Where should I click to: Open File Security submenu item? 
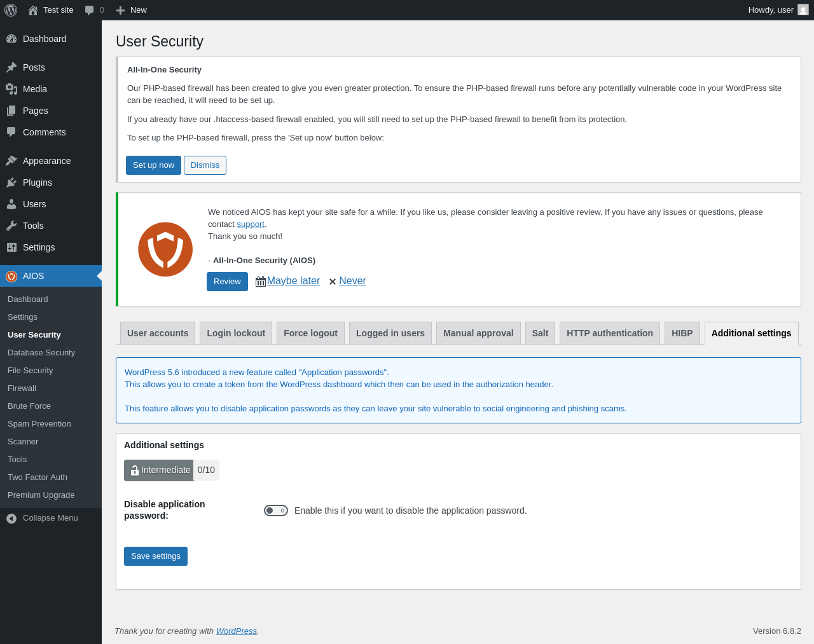[x=51, y=371]
